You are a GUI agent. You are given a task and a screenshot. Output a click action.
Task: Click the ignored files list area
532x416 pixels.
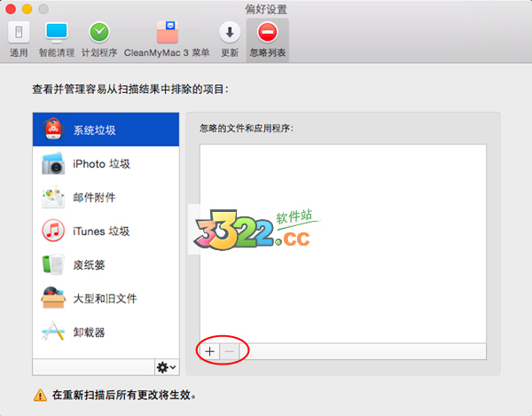point(343,244)
